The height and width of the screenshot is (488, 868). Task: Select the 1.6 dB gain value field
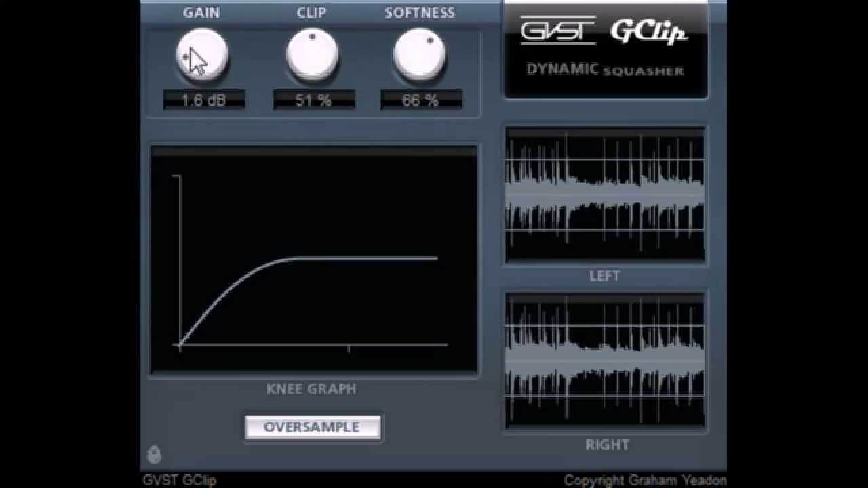pyautogui.click(x=204, y=100)
